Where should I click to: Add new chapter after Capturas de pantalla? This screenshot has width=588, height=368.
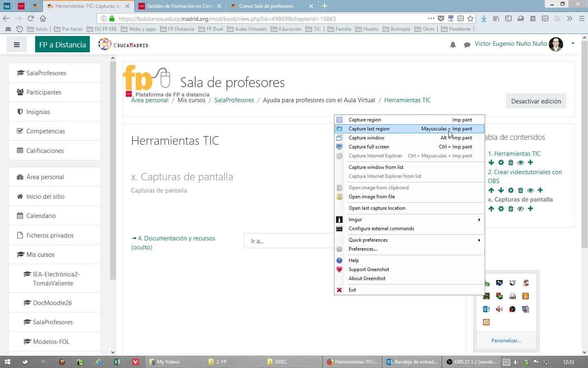530,209
